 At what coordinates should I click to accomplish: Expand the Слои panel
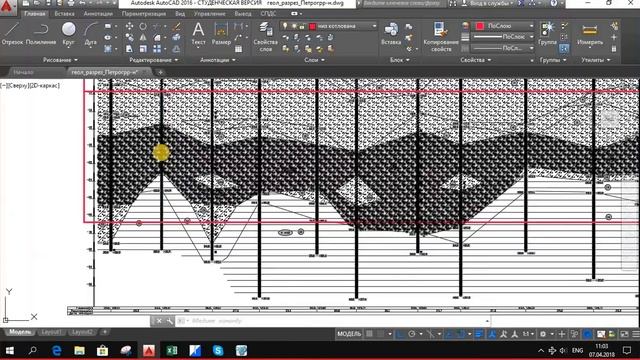click(314, 60)
